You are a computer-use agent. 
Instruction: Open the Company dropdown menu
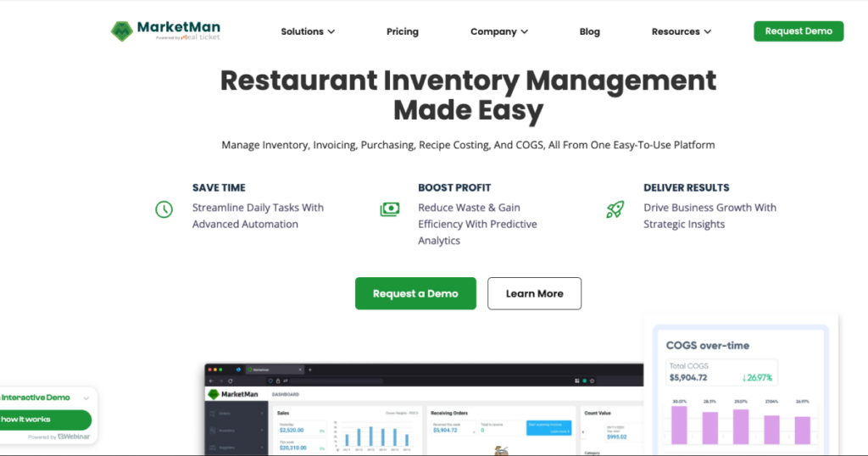(x=499, y=31)
